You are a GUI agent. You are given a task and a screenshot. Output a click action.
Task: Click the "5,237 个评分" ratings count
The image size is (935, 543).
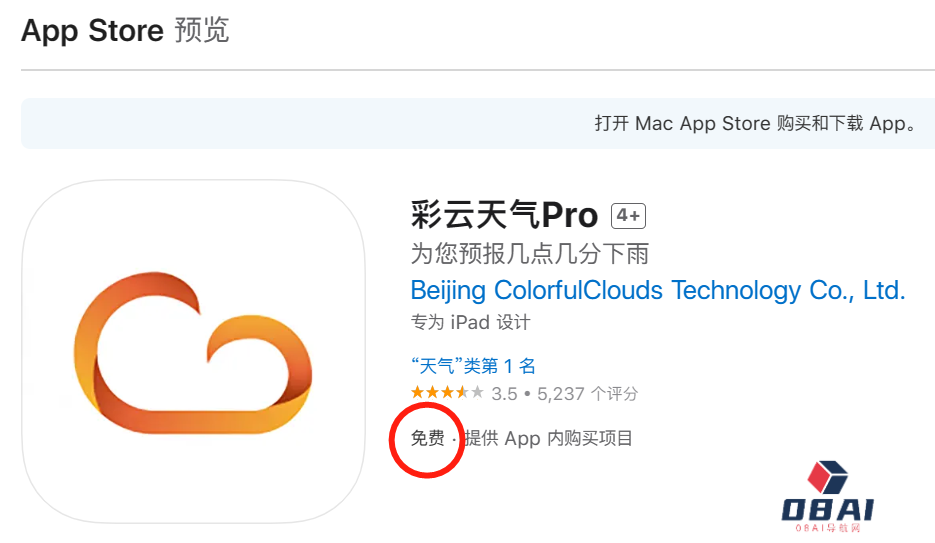(588, 394)
